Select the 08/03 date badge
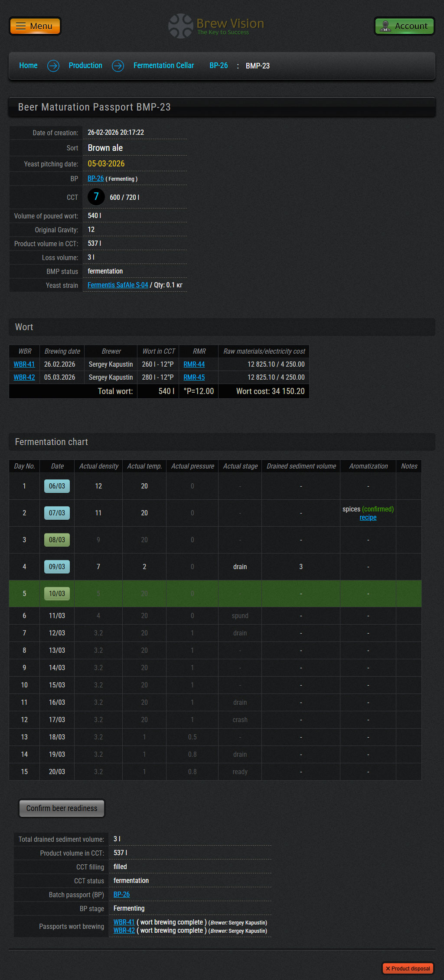This screenshot has width=444, height=980. pos(57,540)
